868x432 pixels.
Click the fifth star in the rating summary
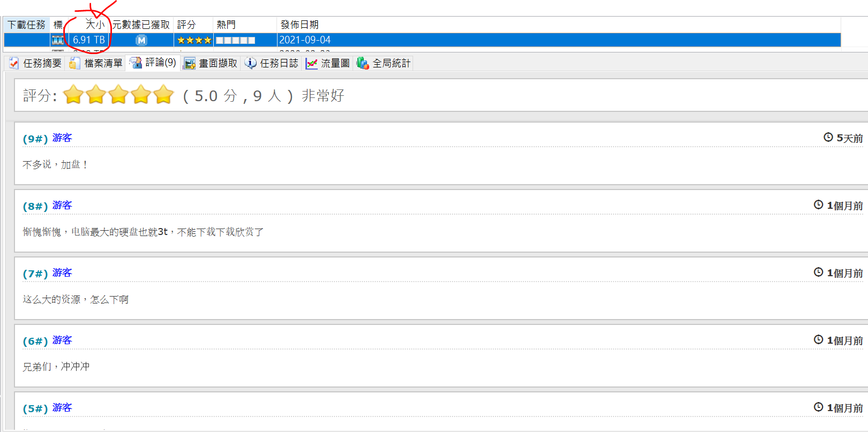click(x=163, y=95)
